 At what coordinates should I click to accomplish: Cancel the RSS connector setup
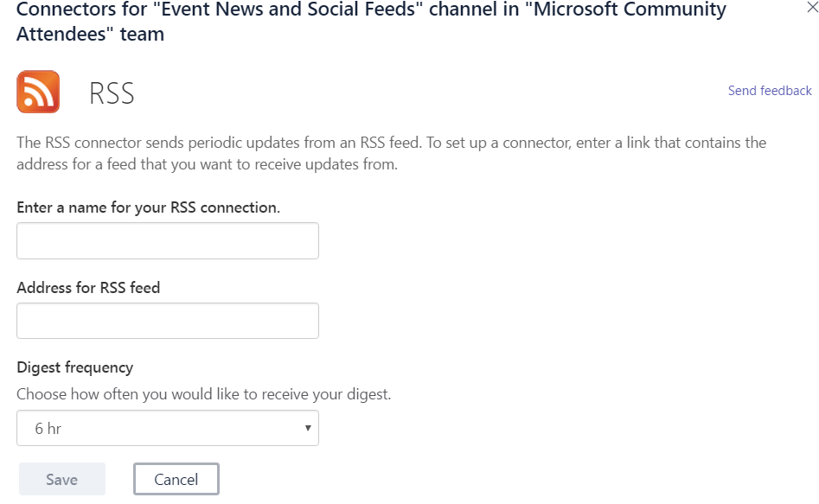click(x=176, y=479)
